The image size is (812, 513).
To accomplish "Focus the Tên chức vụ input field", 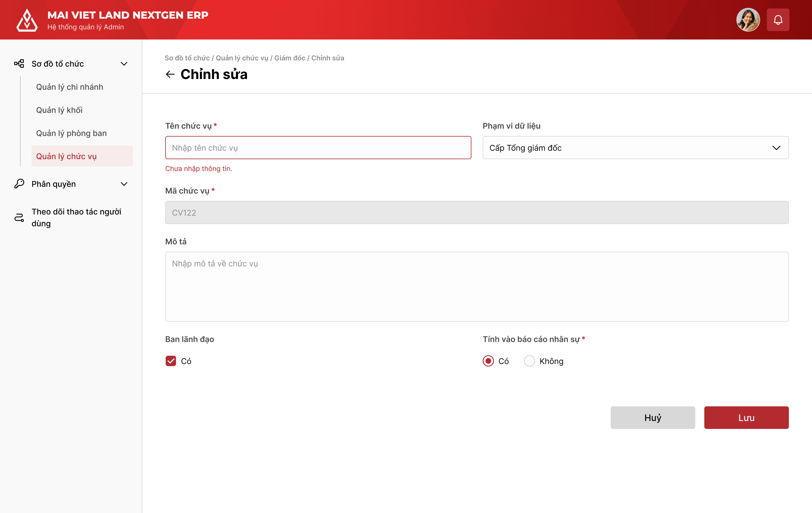I will pyautogui.click(x=318, y=148).
